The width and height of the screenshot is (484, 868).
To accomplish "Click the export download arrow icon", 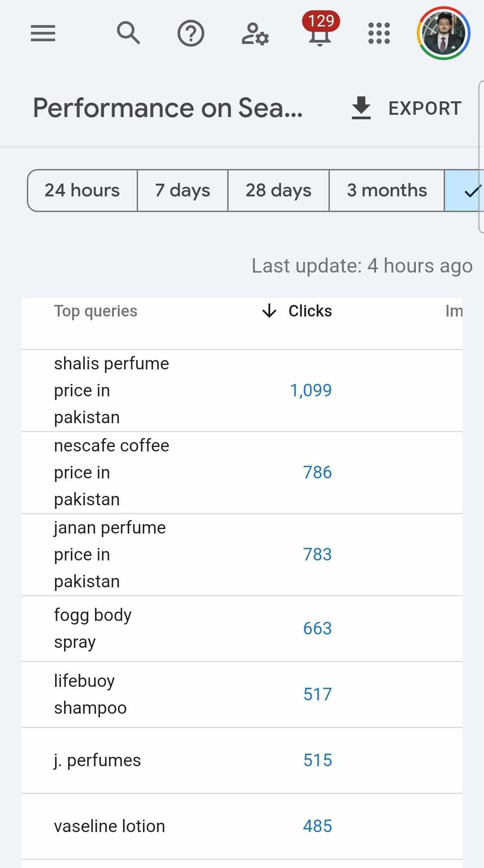I will (361, 108).
